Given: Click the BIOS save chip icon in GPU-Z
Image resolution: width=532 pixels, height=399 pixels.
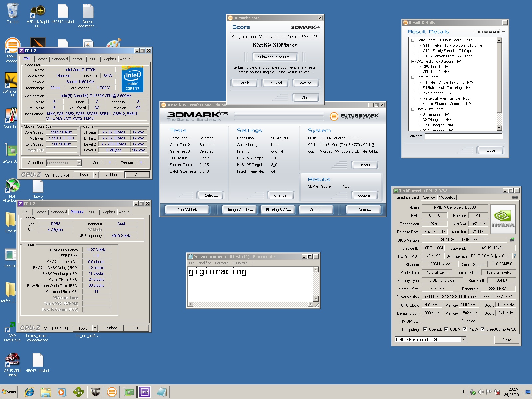Looking at the screenshot, I should (x=512, y=239).
